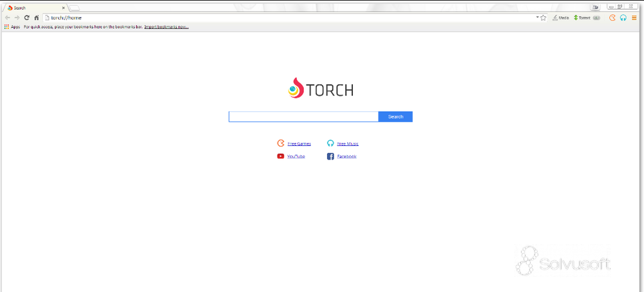
Task: Click the Import bookmarks now link
Action: pyautogui.click(x=166, y=26)
